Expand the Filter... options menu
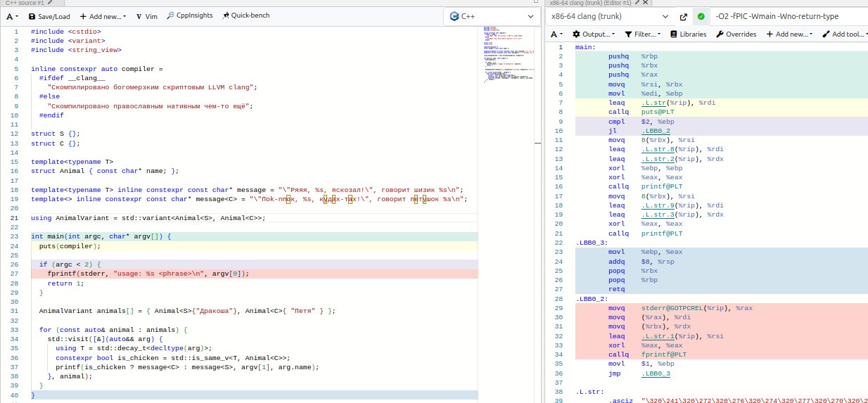Screen dimensions: 868x403 642,34
